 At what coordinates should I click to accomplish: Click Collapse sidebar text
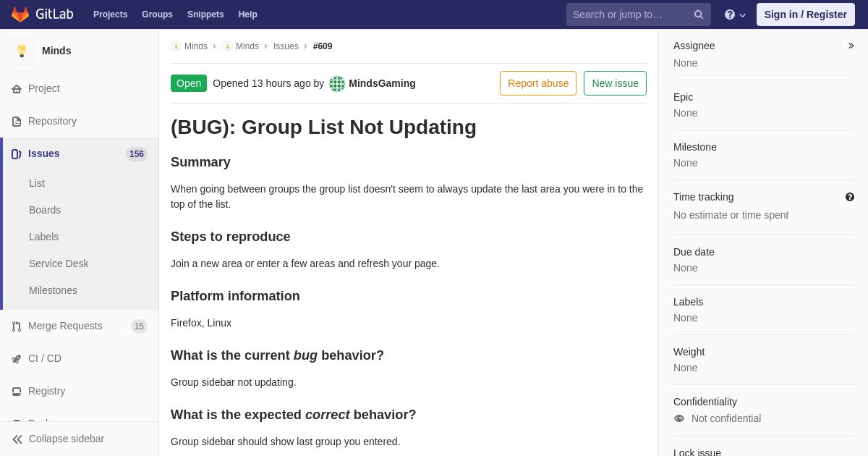pyautogui.click(x=67, y=439)
